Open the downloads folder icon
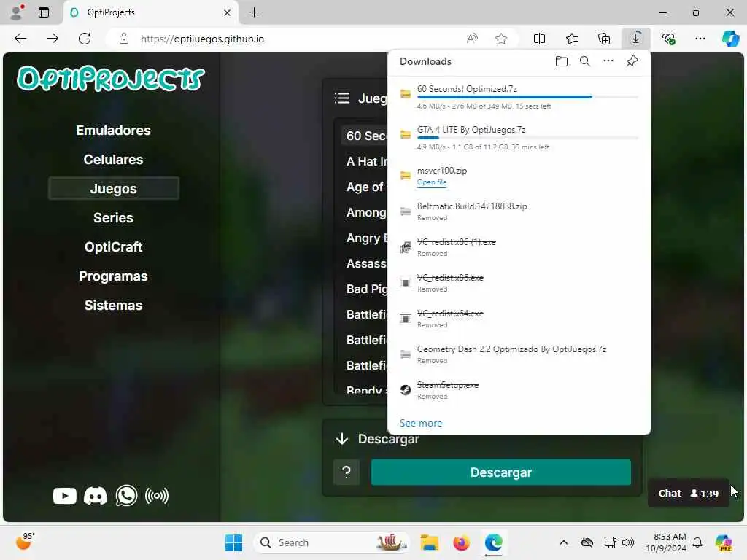This screenshot has height=560, width=747. point(561,61)
